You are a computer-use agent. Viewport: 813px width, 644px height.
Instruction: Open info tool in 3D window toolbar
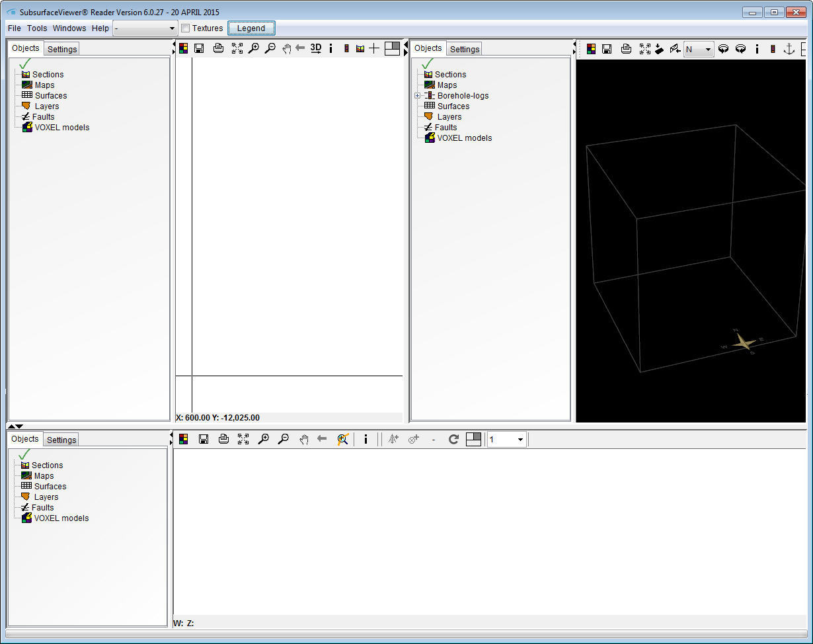pos(757,49)
